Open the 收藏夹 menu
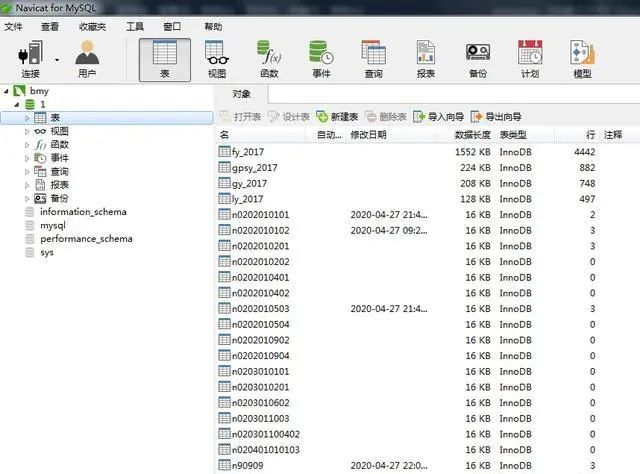This screenshot has height=474, width=640. (x=93, y=27)
